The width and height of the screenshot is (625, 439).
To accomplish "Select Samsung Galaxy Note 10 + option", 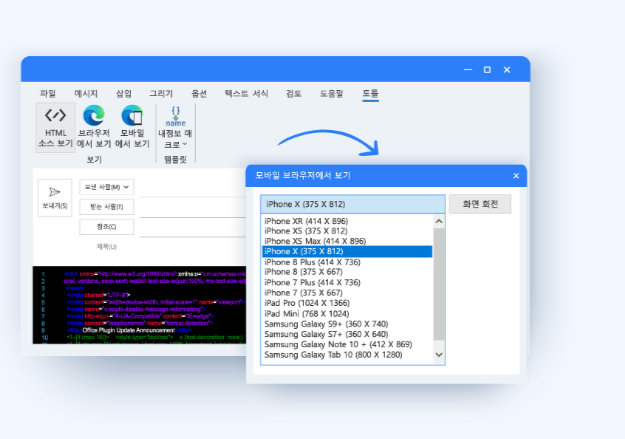I will pos(338,344).
